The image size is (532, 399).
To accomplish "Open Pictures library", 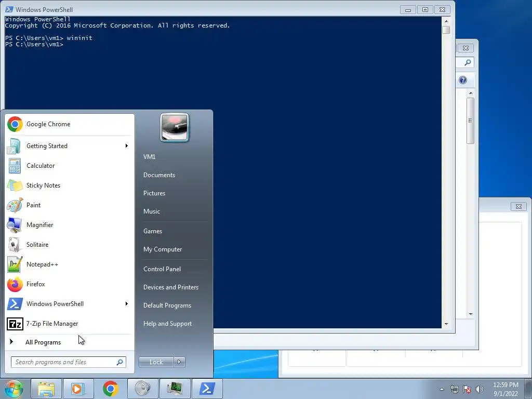I will click(x=154, y=193).
